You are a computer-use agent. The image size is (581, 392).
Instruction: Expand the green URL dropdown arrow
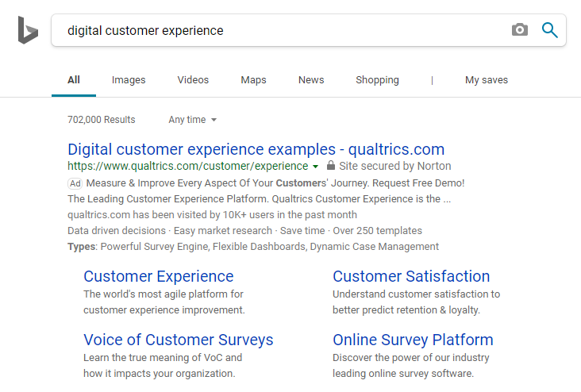pos(316,167)
